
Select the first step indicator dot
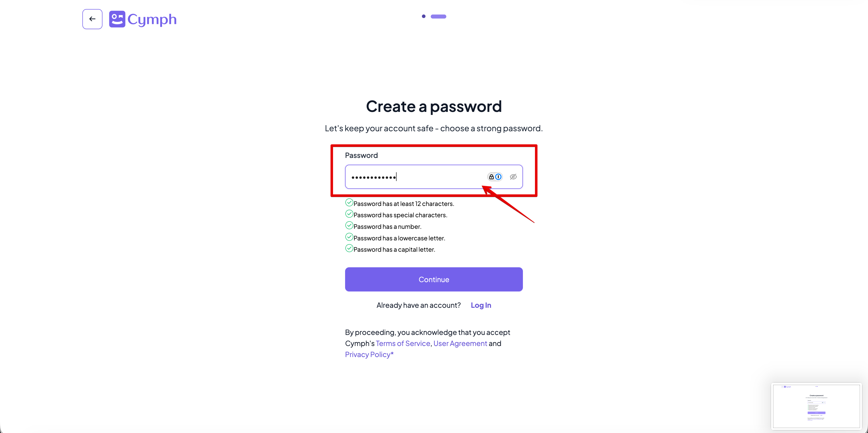pyautogui.click(x=423, y=16)
